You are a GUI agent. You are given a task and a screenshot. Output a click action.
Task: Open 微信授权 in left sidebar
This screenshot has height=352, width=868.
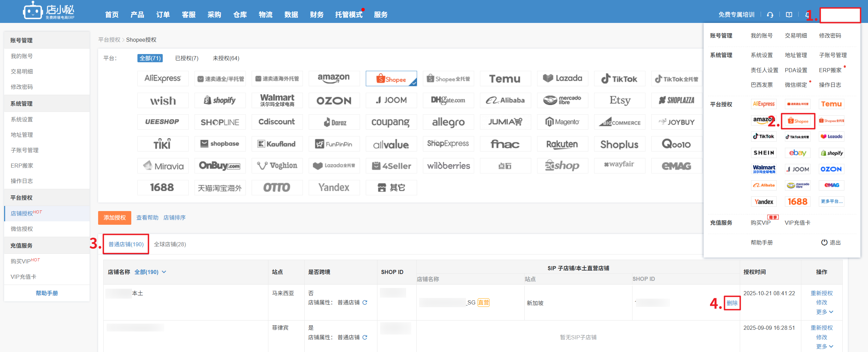pyautogui.click(x=22, y=229)
